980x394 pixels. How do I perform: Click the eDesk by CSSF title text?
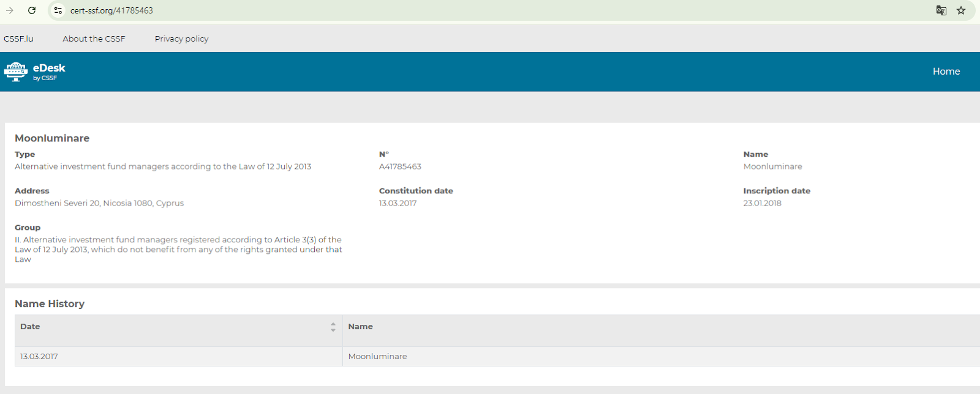point(49,71)
